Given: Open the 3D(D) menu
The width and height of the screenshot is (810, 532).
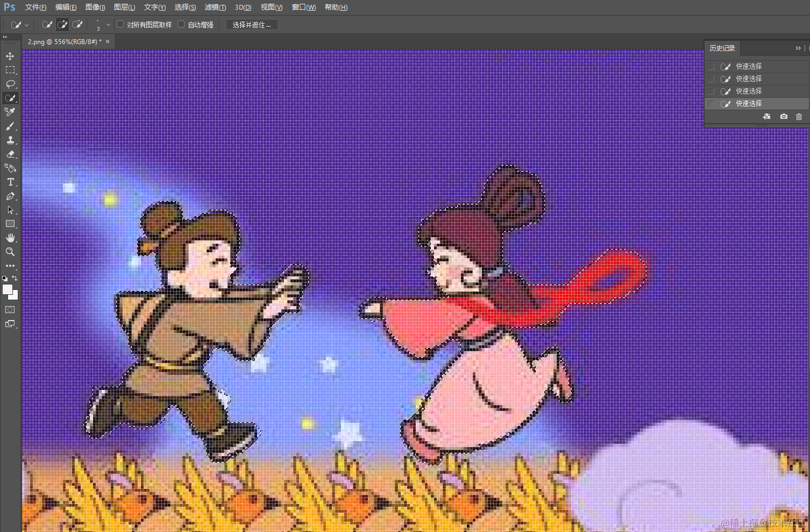Looking at the screenshot, I should [243, 8].
